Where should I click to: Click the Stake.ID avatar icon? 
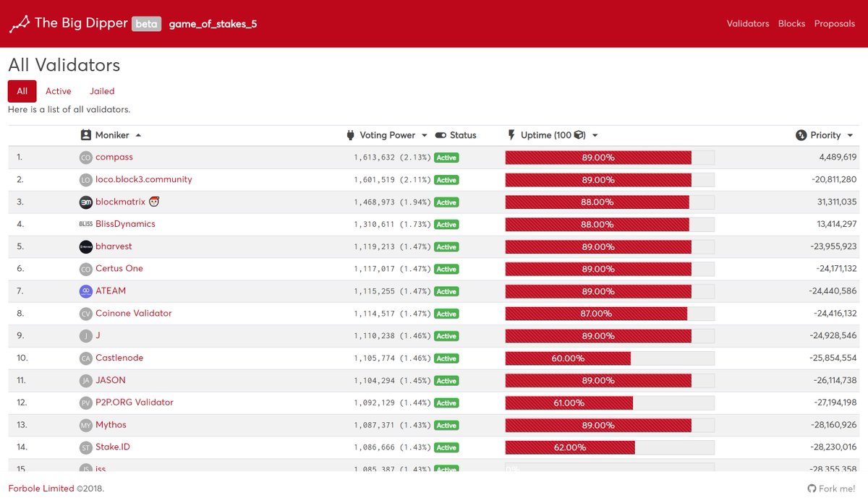(85, 447)
